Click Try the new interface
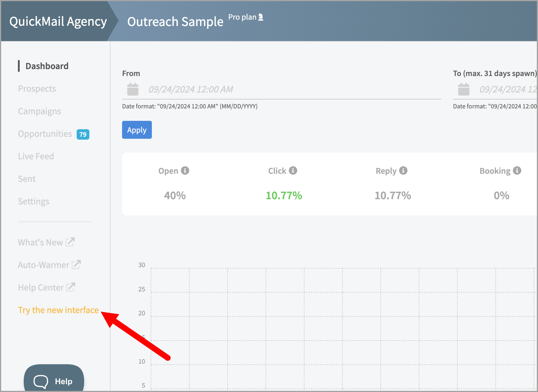The image size is (538, 392). (x=58, y=310)
